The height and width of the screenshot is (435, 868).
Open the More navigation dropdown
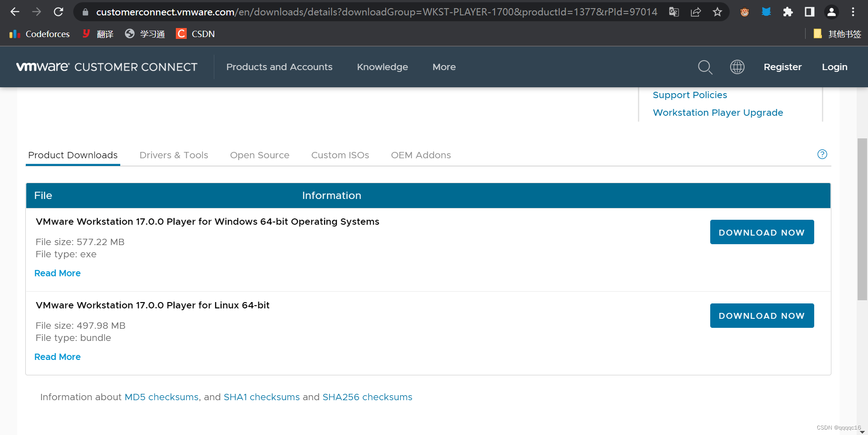tap(443, 67)
